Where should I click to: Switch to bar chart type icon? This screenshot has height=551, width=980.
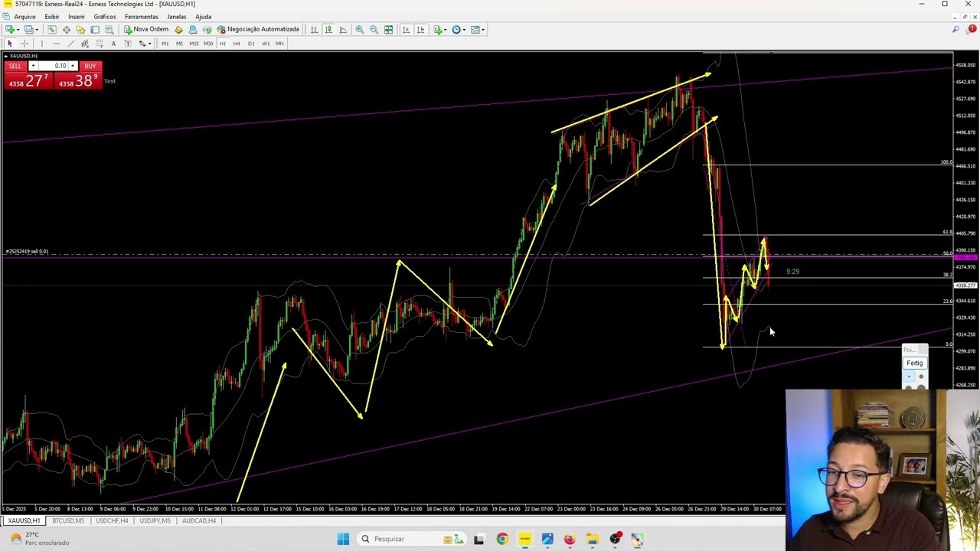[x=314, y=29]
